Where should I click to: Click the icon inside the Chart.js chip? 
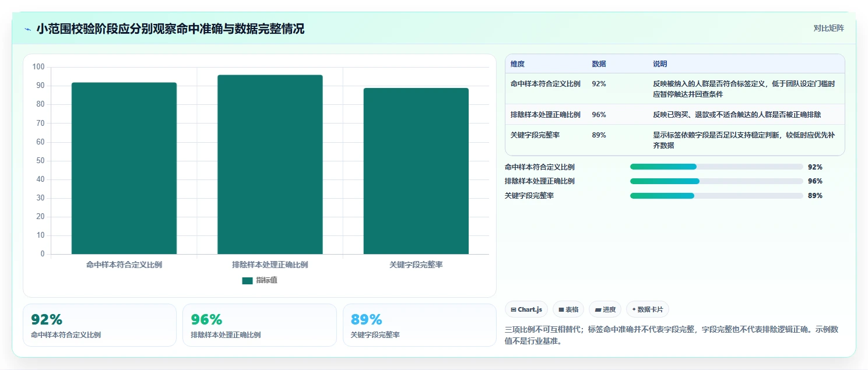click(x=514, y=310)
